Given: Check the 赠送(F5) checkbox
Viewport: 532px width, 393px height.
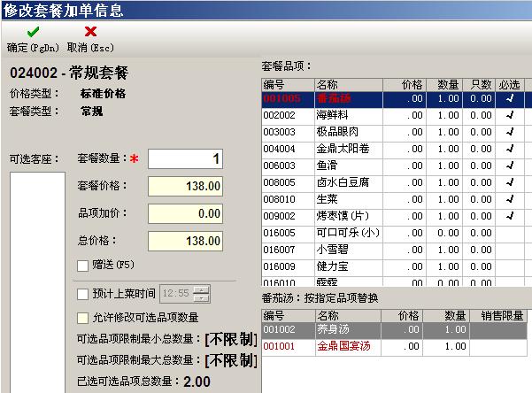Looking at the screenshot, I should (x=83, y=265).
